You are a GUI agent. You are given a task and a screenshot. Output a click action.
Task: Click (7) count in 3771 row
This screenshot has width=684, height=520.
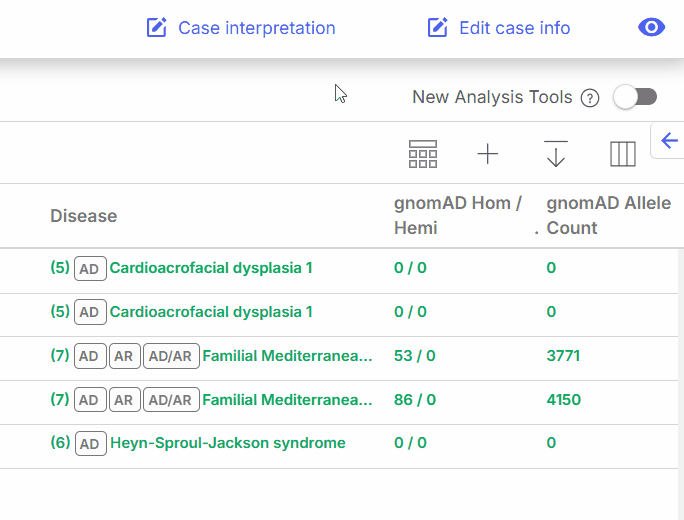60,356
